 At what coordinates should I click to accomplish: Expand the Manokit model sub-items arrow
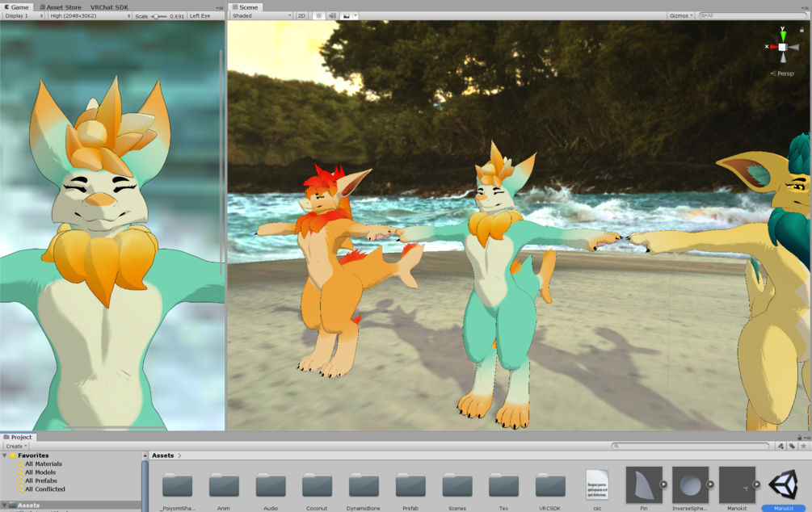[x=756, y=485]
